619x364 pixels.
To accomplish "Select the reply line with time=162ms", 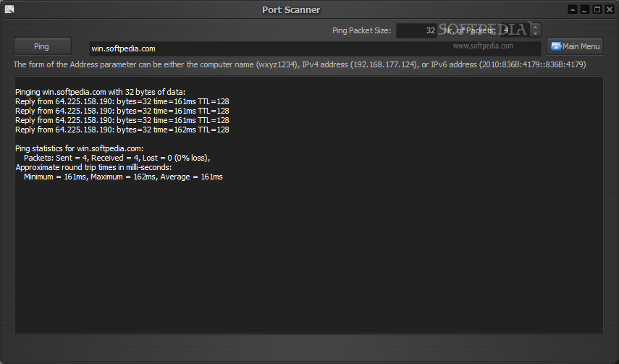I will [122, 130].
